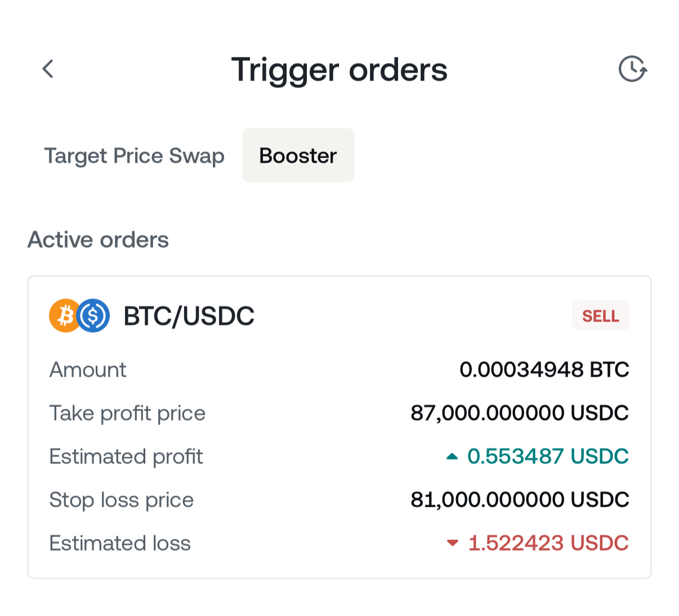Screen dimensions: 679x616
Task: Click the Trigger orders page title
Action: click(339, 70)
